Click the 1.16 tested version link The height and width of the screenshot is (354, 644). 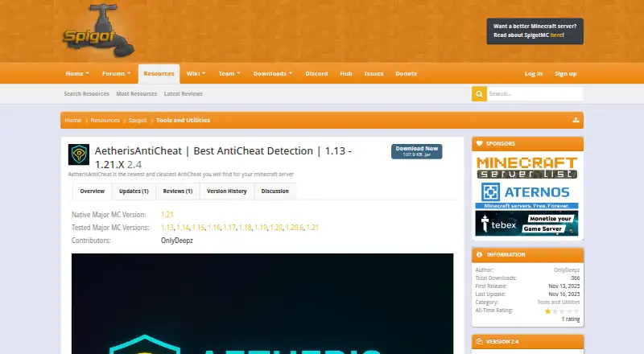pyautogui.click(x=214, y=228)
